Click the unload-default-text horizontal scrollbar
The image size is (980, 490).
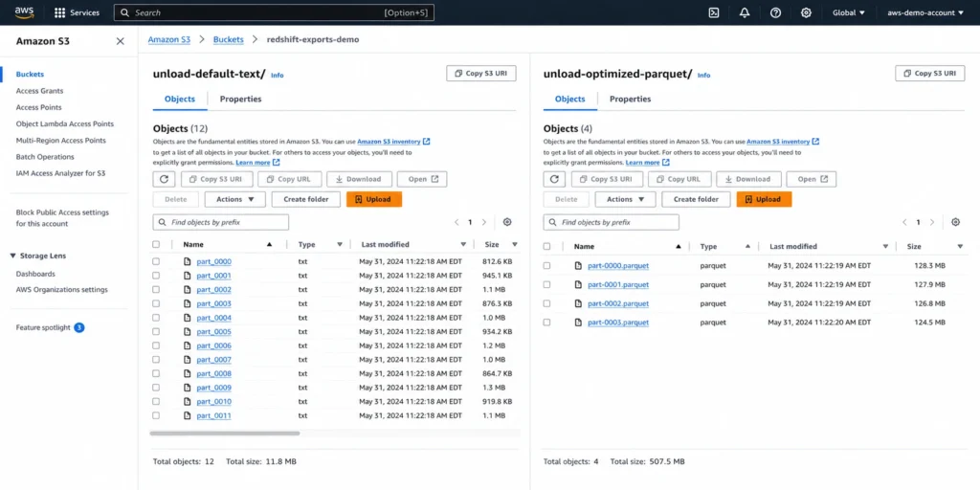pos(225,434)
